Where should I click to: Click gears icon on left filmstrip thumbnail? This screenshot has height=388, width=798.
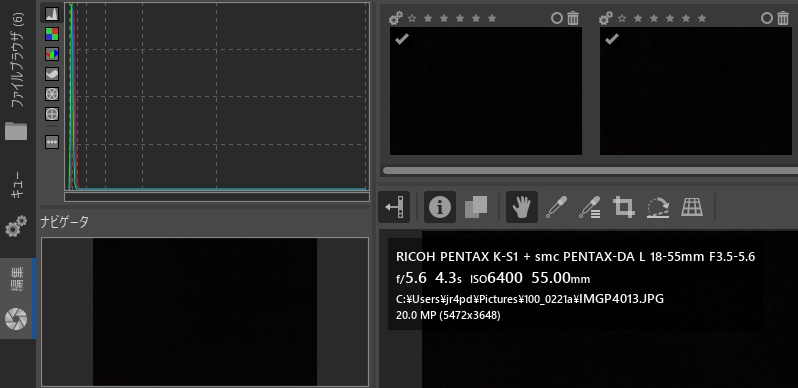(x=395, y=18)
